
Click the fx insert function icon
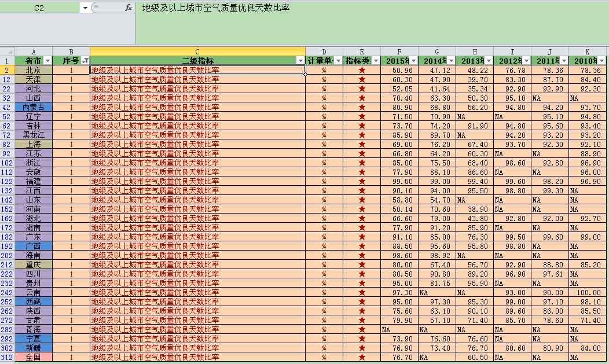pyautogui.click(x=128, y=8)
